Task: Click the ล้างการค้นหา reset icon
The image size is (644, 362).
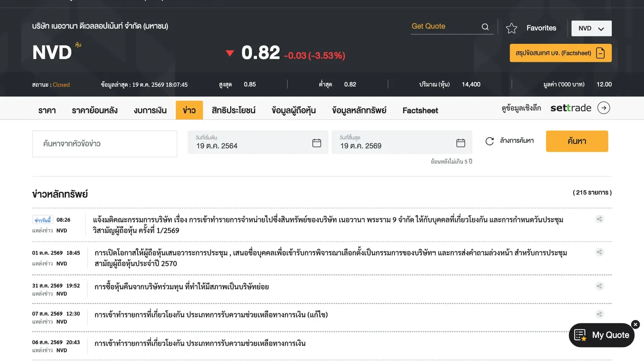Action: pyautogui.click(x=489, y=141)
